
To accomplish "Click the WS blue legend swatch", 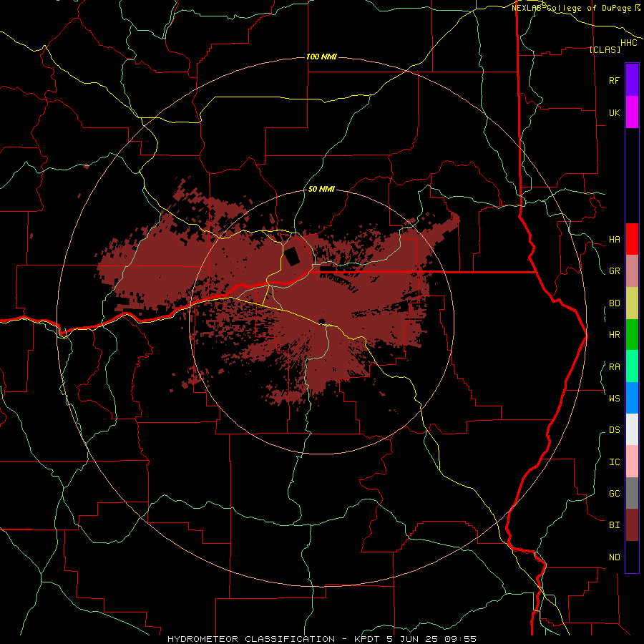I will (x=632, y=398).
